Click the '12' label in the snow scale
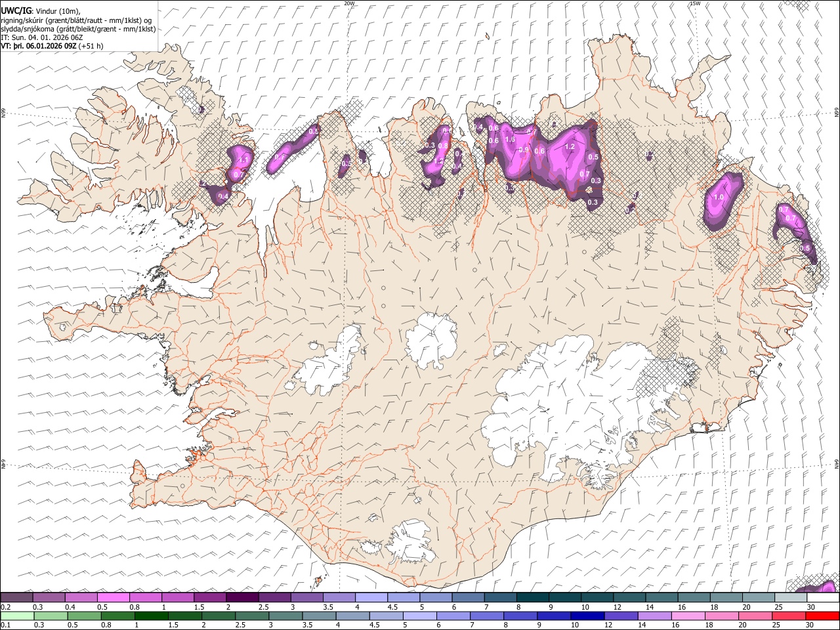This screenshot has height=630, width=840. click(x=617, y=607)
